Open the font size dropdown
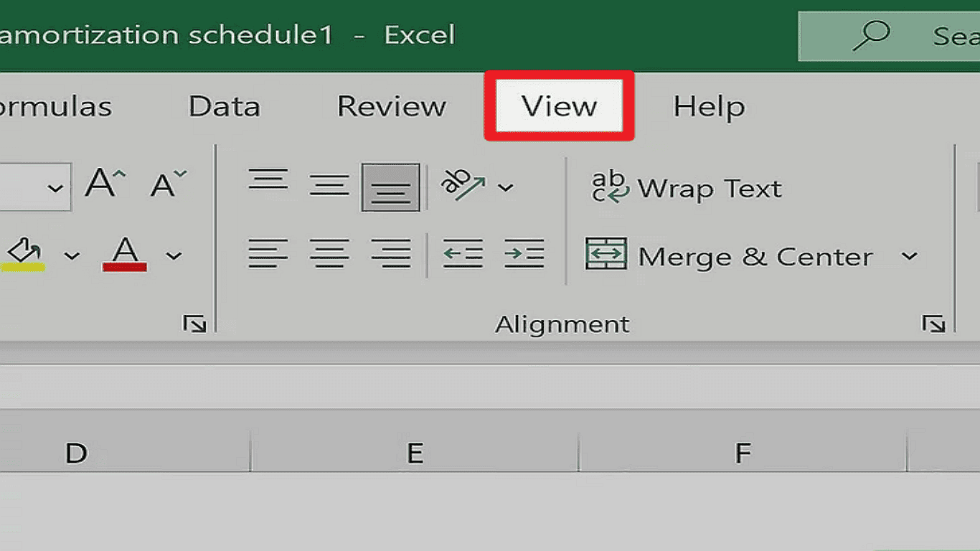Image resolution: width=980 pixels, height=551 pixels. pyautogui.click(x=55, y=188)
